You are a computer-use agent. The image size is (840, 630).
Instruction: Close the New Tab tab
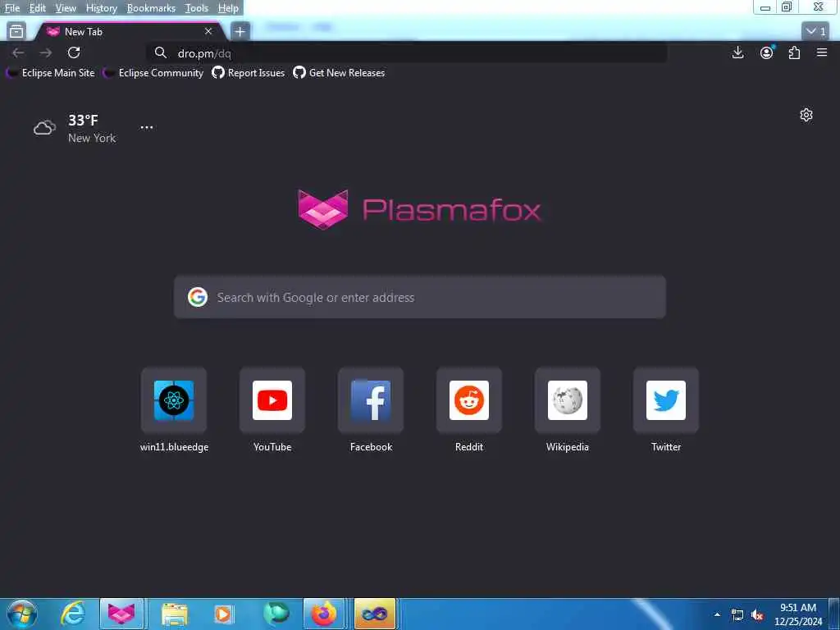pos(208,32)
